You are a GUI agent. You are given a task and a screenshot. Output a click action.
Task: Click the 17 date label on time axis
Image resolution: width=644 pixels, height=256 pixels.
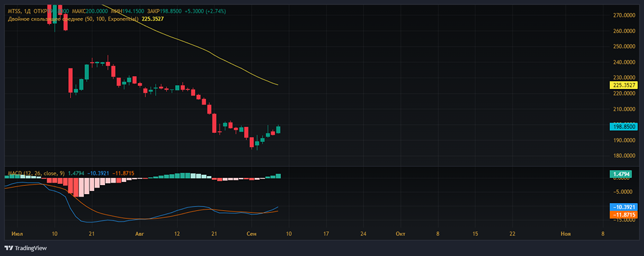click(326, 233)
